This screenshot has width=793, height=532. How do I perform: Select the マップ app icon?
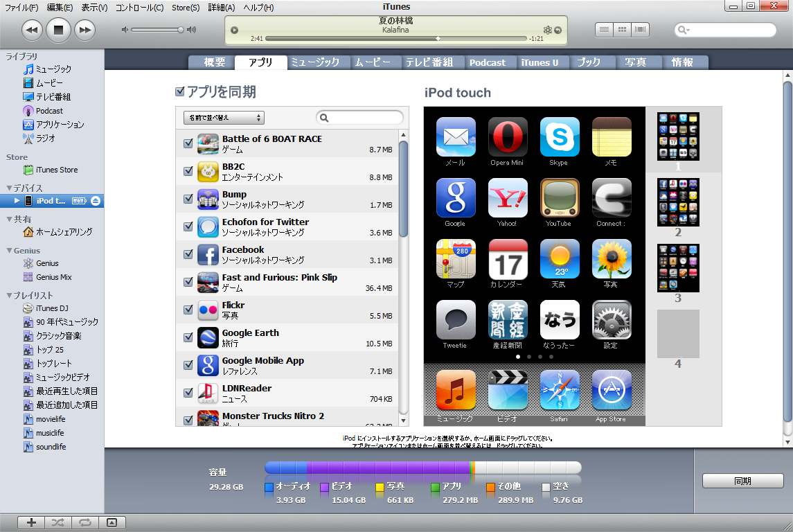[x=456, y=259]
